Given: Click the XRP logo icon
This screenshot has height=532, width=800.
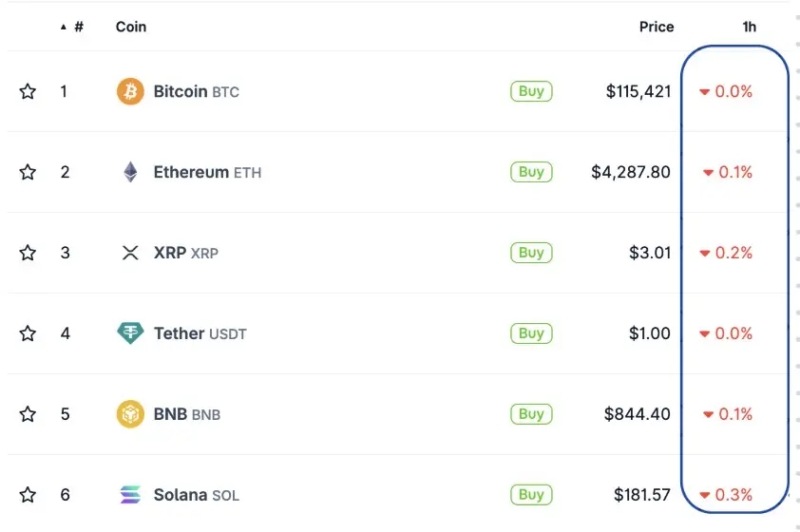Looking at the screenshot, I should (130, 253).
